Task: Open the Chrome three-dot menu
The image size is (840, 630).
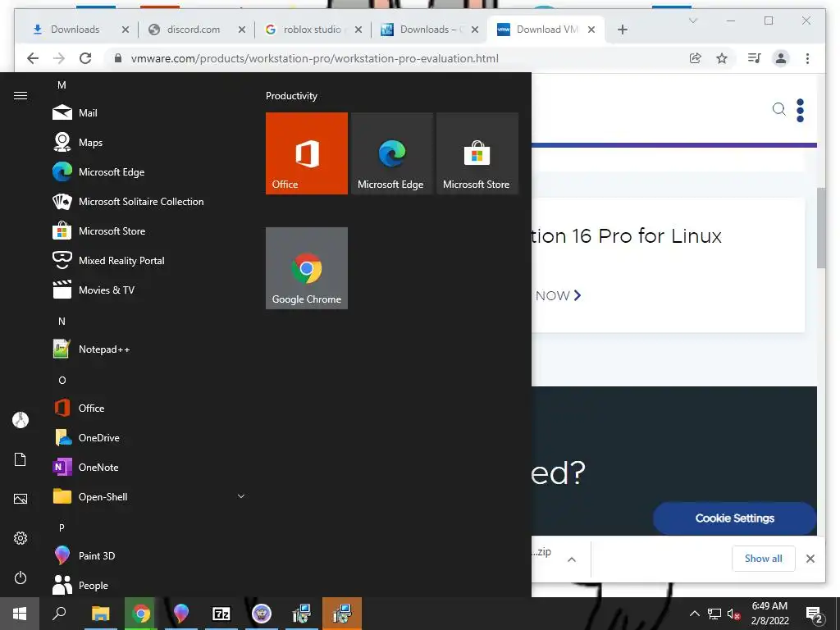Action: click(x=807, y=58)
